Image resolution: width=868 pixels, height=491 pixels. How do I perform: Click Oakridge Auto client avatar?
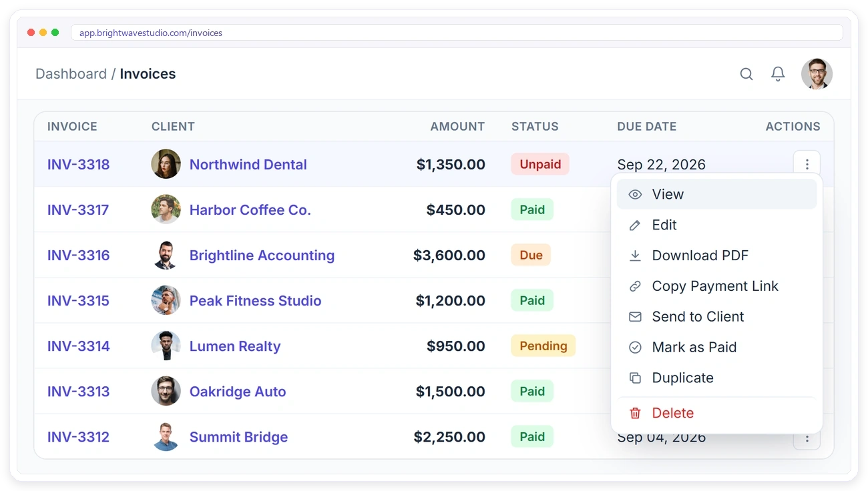click(x=166, y=391)
